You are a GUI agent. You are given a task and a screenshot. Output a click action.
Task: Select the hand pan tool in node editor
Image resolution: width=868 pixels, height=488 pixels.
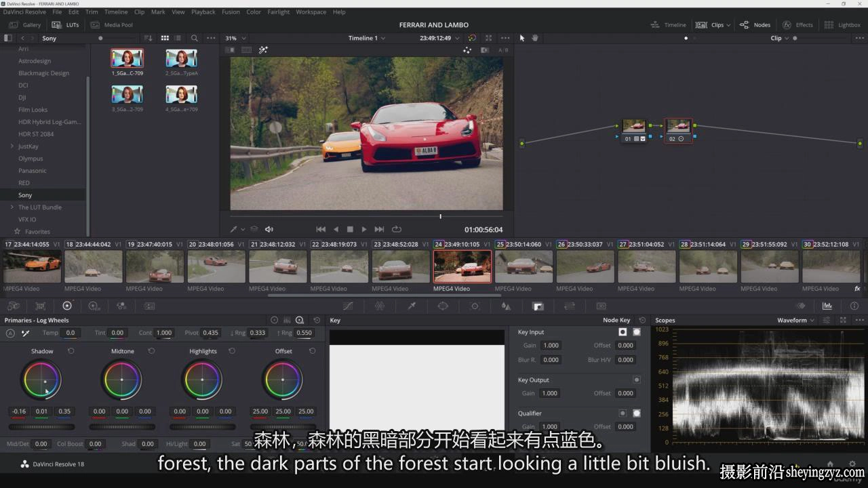pyautogui.click(x=535, y=38)
